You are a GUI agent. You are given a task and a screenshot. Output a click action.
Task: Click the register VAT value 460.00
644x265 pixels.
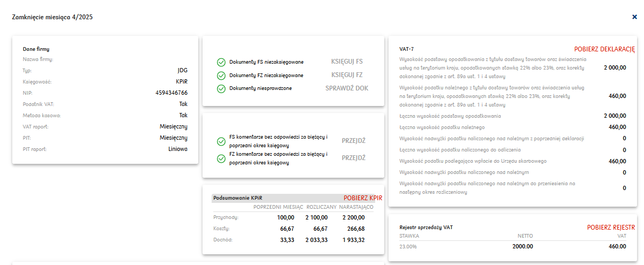click(617, 246)
